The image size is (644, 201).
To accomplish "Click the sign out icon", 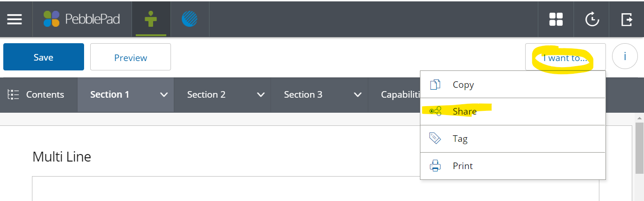I will [627, 19].
